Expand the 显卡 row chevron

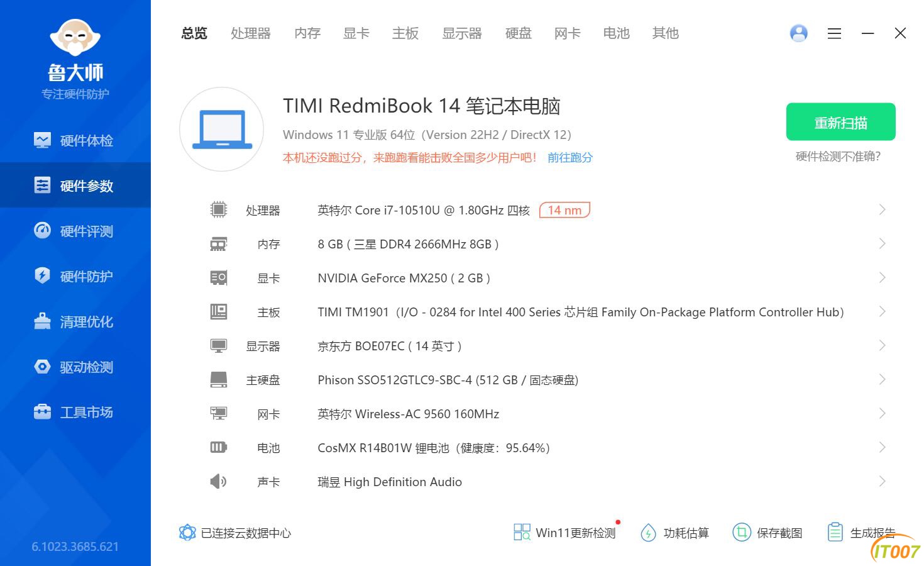click(882, 277)
